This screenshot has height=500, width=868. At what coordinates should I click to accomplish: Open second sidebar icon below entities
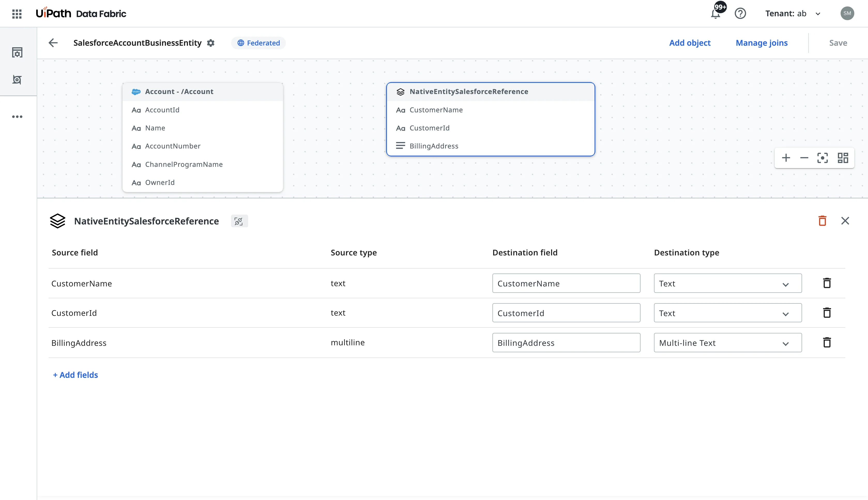(17, 80)
